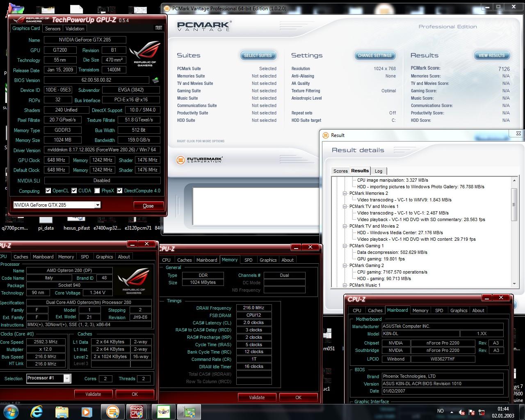Click the PCMark Suite 'Selected' row

[226, 68]
